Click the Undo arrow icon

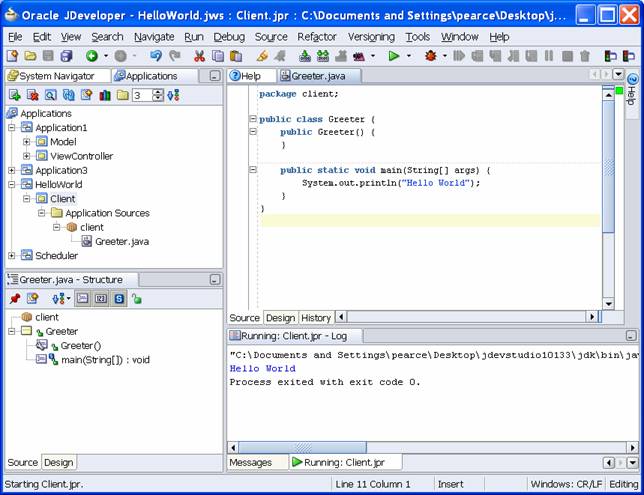click(x=156, y=55)
